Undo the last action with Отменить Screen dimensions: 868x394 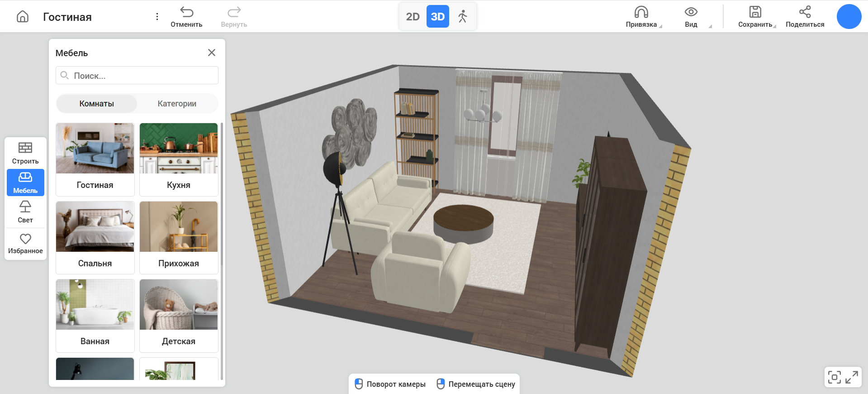186,17
